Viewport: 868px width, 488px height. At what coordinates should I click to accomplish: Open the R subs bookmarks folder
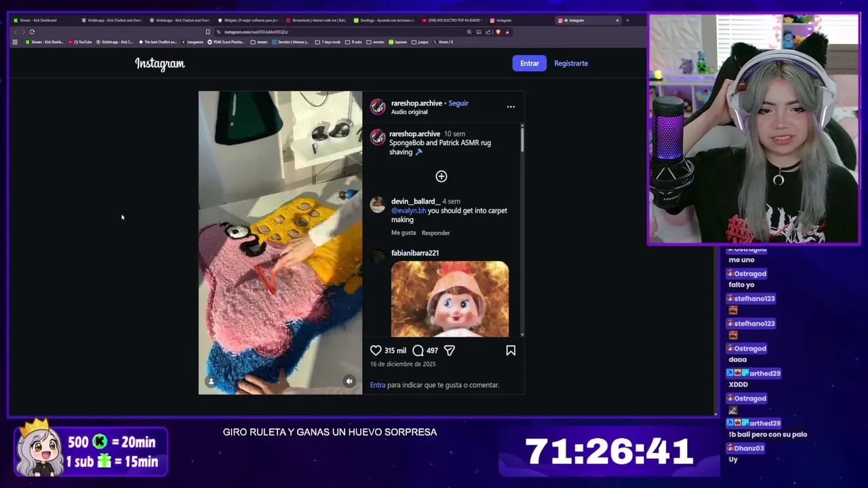tap(354, 42)
